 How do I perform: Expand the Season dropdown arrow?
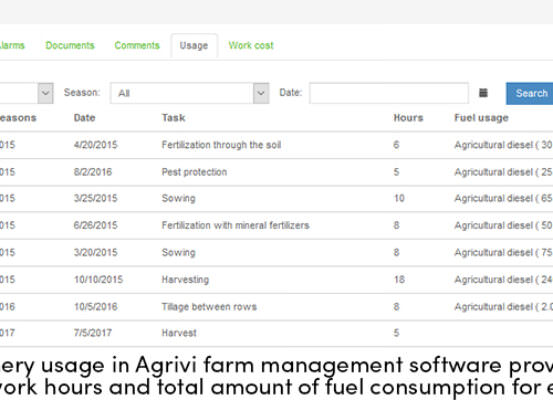[261, 93]
